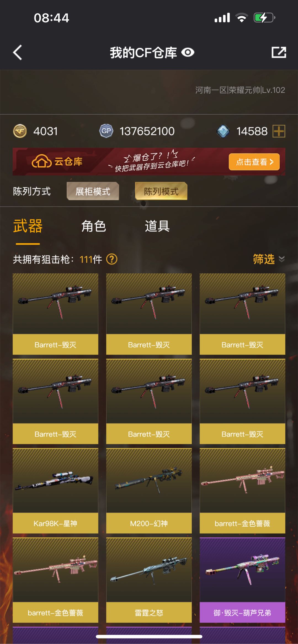Screen dimensions: 298x644
Task: Open the M200-幻神 weapon item
Action: [x=149, y=491]
